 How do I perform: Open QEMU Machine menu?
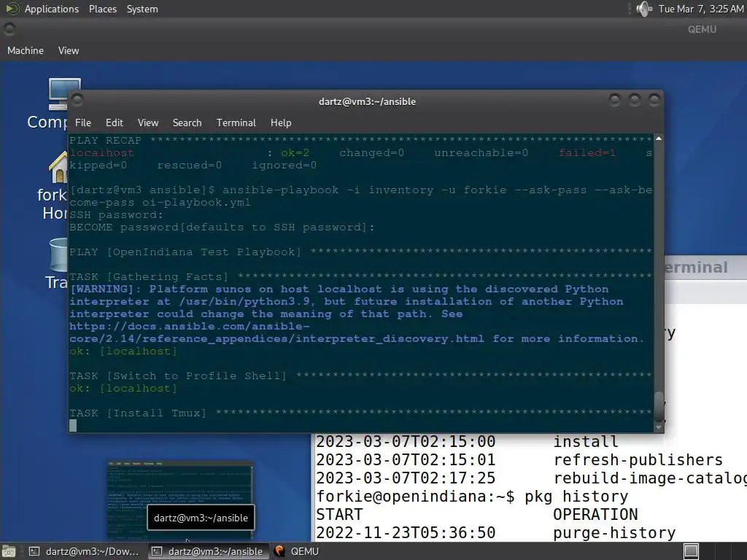(x=26, y=50)
